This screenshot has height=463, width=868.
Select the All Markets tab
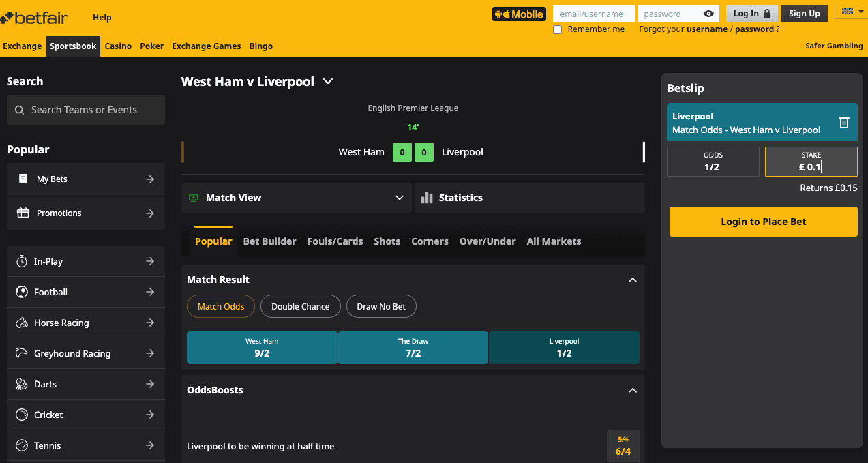tap(554, 241)
